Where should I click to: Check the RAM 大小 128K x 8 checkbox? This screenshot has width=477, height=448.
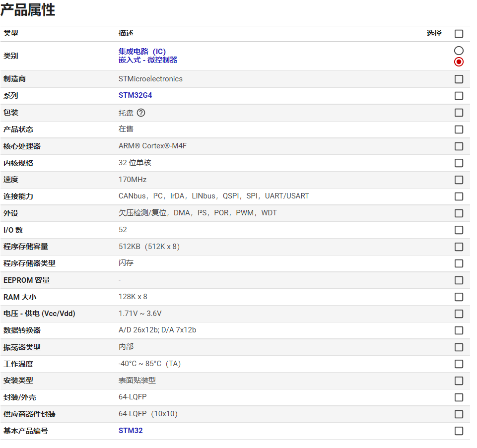(459, 297)
